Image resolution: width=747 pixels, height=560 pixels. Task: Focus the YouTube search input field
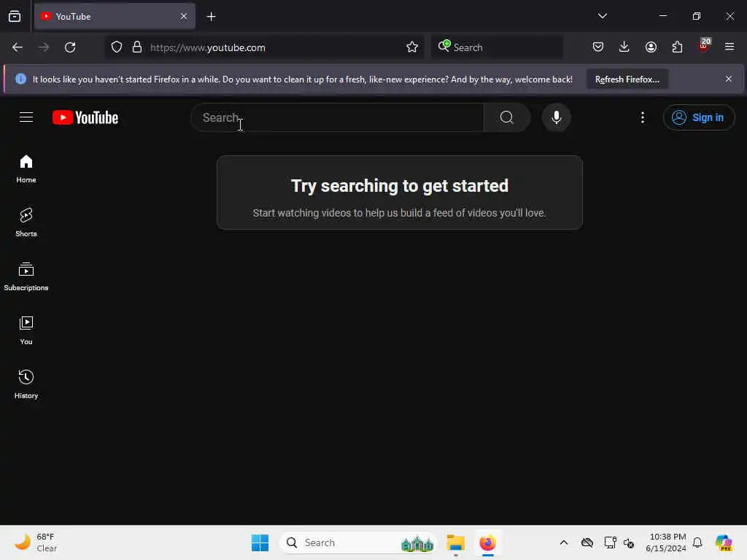pyautogui.click(x=337, y=117)
